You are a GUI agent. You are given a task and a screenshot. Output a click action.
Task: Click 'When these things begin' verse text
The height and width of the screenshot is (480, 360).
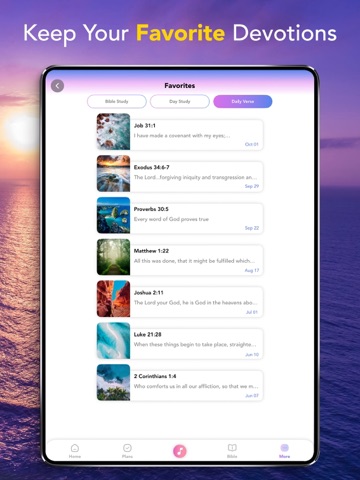click(x=195, y=344)
